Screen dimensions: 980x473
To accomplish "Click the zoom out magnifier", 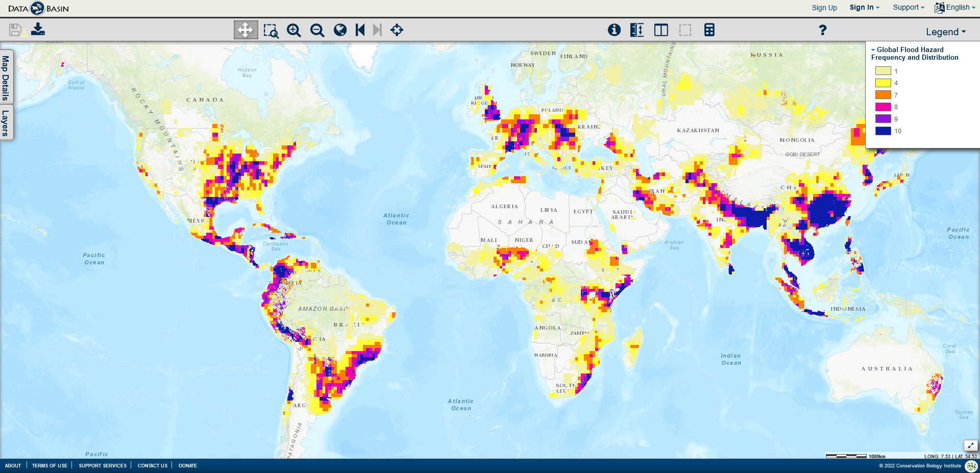I will point(317,30).
